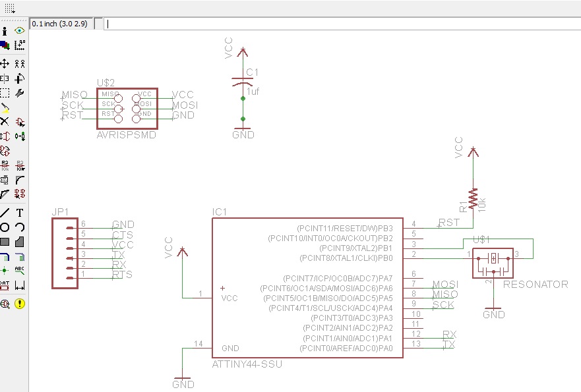
Task: Select the Miter tool
Action: [x=20, y=180]
